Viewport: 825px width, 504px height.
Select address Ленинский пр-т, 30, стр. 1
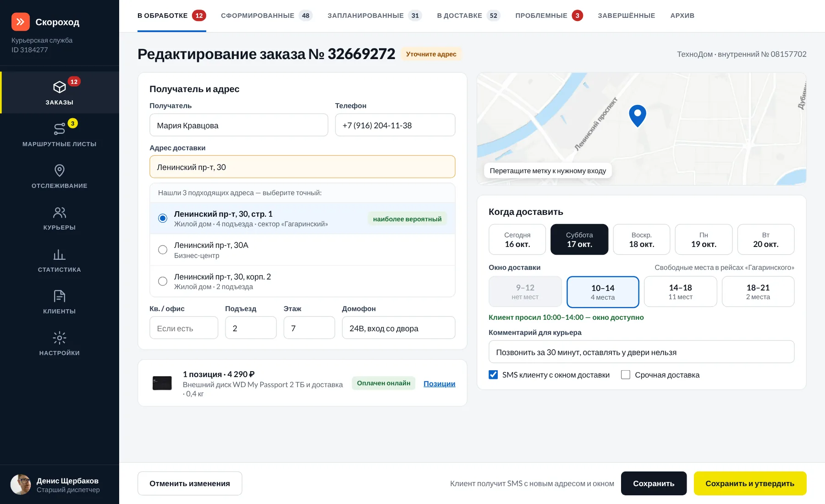[x=302, y=219]
